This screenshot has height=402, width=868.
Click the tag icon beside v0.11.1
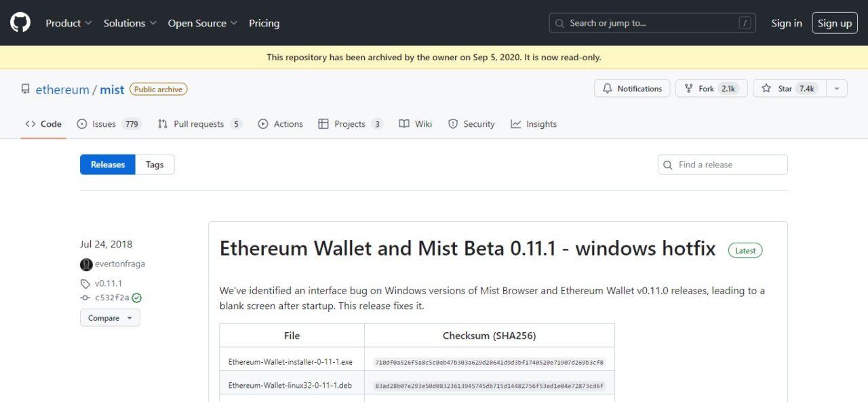pos(85,284)
